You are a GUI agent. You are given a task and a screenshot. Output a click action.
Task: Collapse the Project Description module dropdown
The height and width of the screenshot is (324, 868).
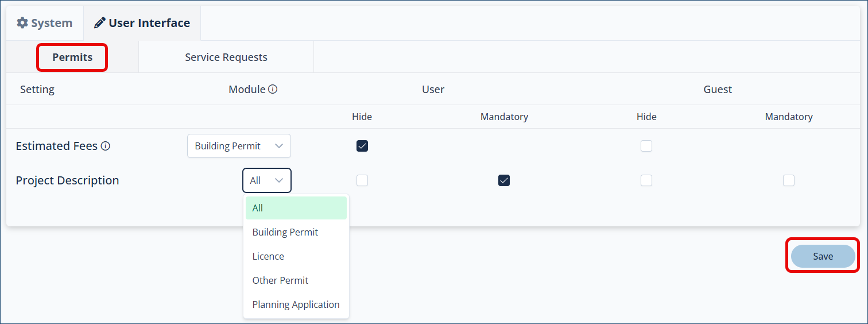[267, 180]
